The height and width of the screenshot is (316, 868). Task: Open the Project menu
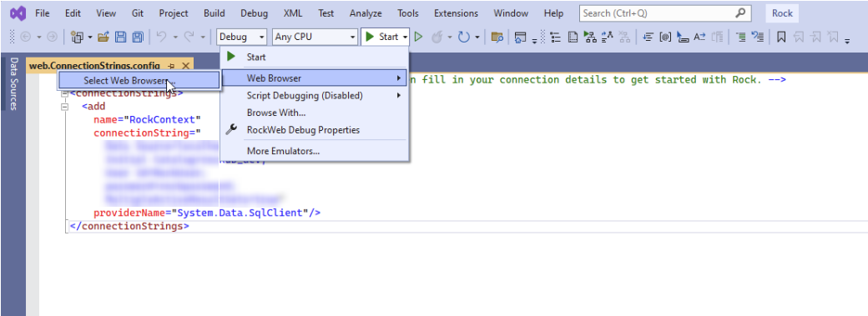coord(174,13)
